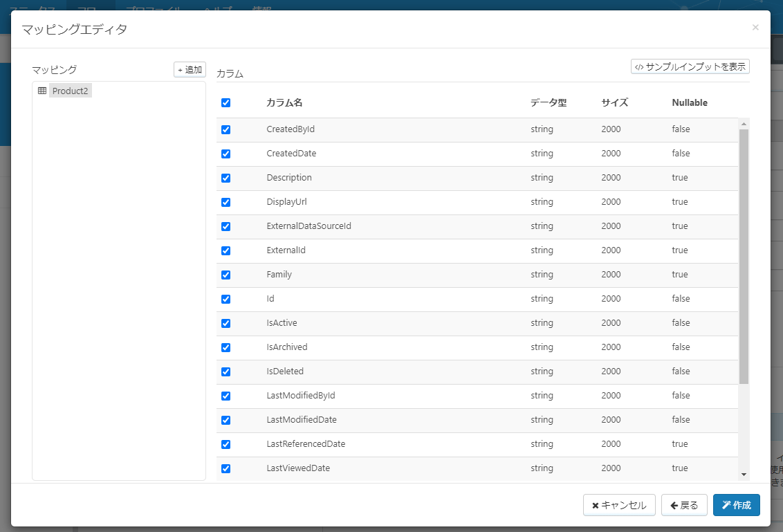Click the column list scrollbar thumb
Viewport: 783px width, 532px height.
[x=744, y=256]
